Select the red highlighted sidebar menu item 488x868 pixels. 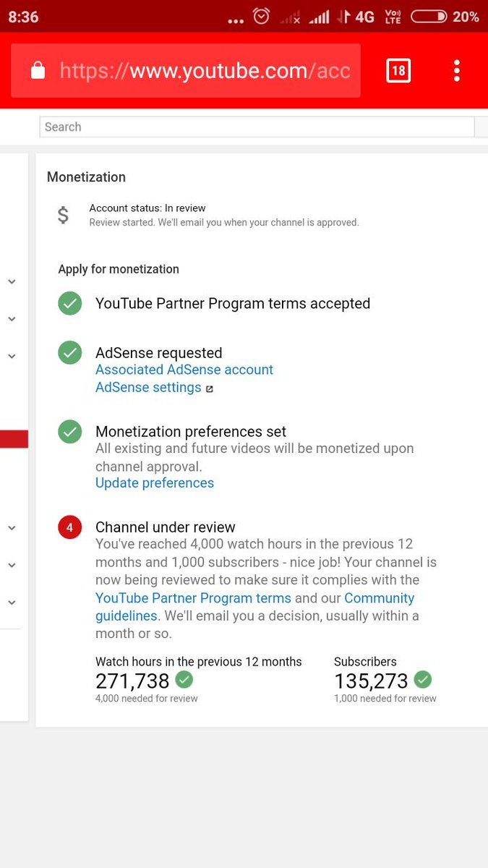14,439
